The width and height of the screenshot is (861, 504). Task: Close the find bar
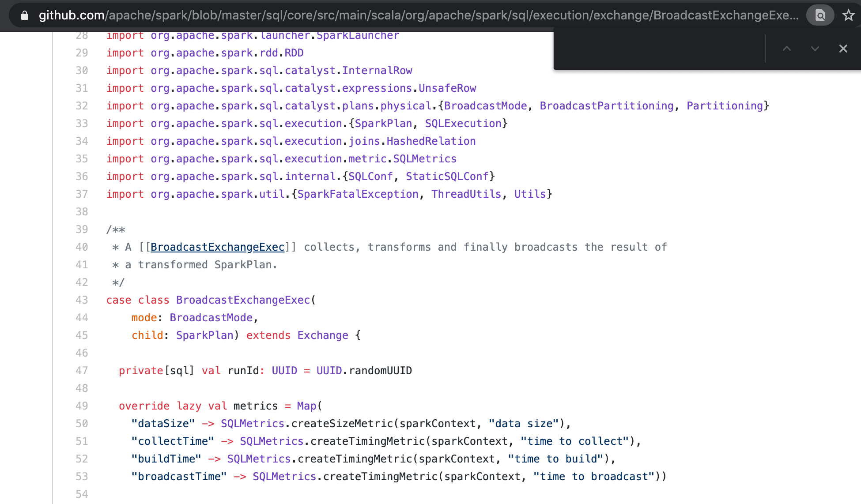843,49
